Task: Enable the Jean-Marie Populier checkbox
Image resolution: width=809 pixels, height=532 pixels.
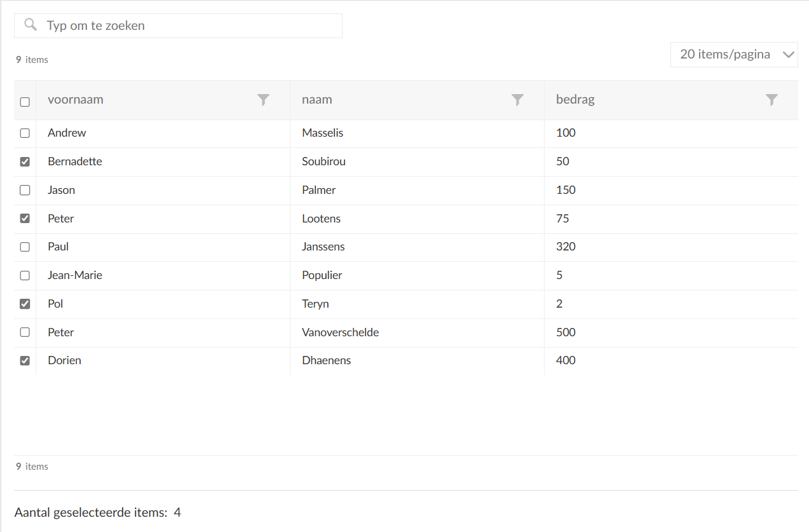Action: coord(25,275)
